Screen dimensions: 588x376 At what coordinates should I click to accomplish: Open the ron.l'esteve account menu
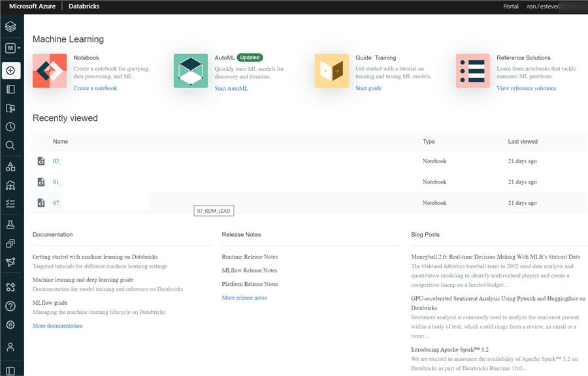544,6
